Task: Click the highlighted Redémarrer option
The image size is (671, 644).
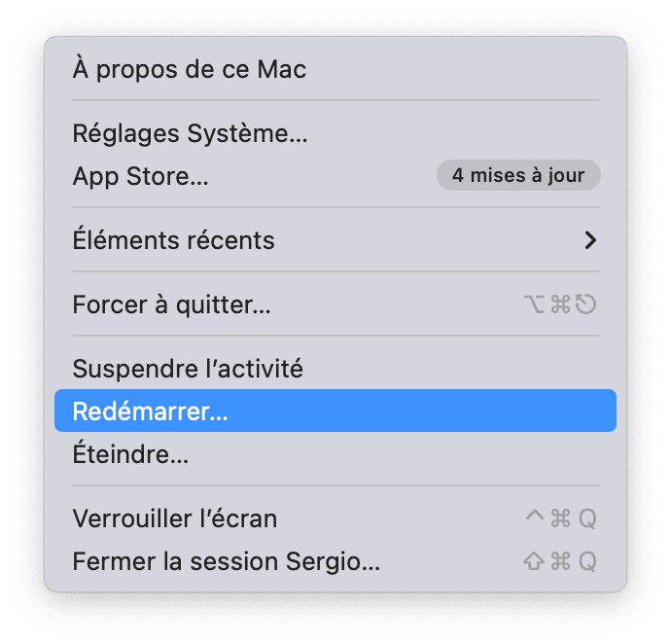Action: 151,411
